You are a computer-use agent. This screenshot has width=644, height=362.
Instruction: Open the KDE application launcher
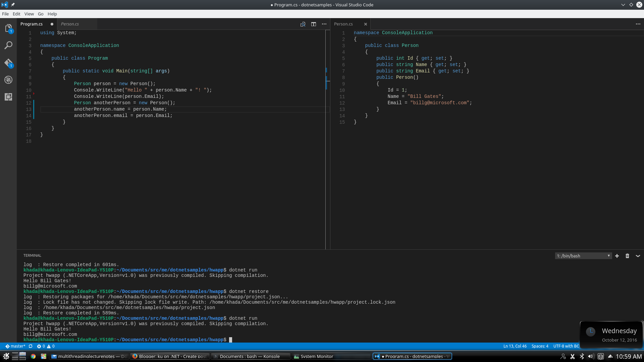click(6, 356)
